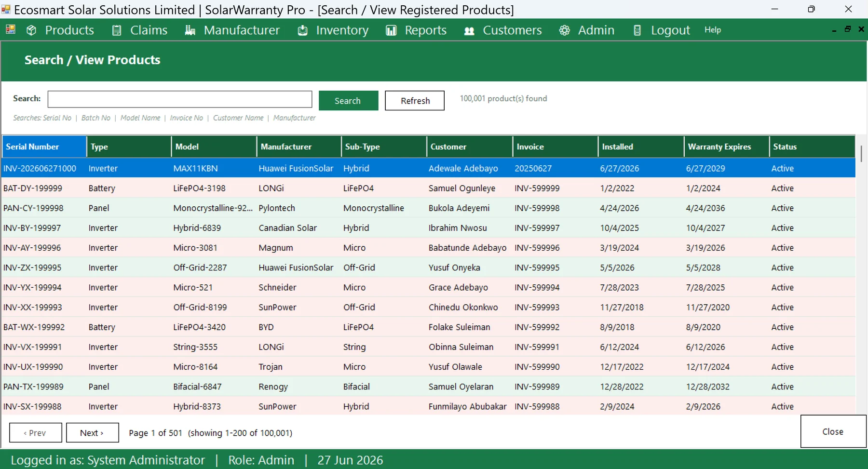Select row BAT-DY-199999

point(429,188)
